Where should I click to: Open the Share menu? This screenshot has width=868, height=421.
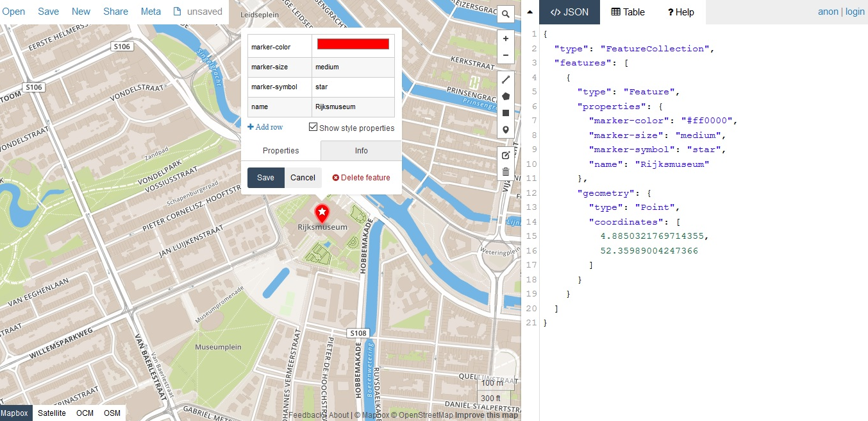tap(115, 12)
